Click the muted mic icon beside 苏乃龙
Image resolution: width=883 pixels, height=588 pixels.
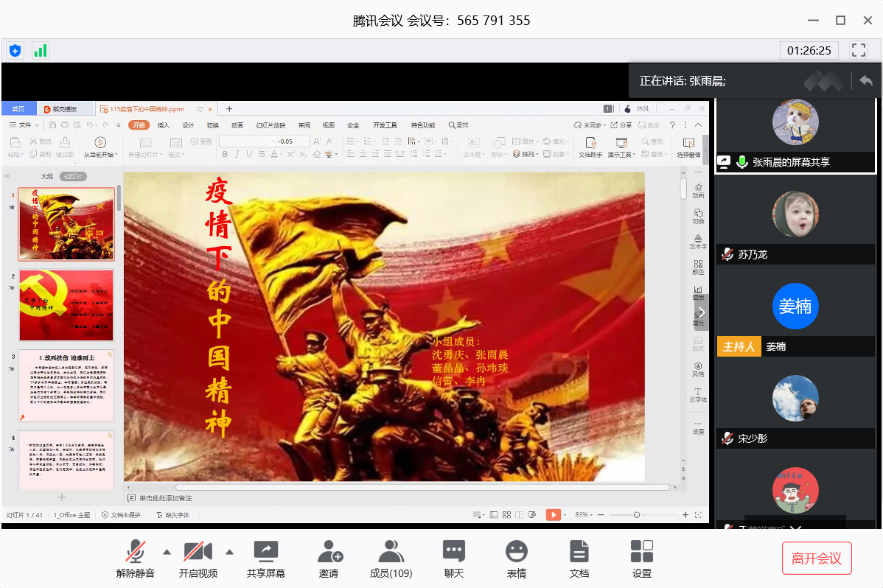point(727,254)
